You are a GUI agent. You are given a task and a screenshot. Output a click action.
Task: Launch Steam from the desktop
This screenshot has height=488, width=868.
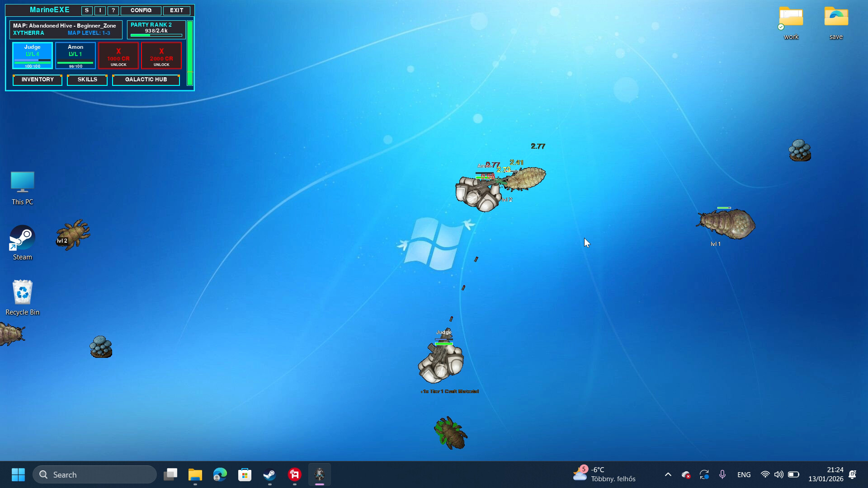tap(22, 236)
